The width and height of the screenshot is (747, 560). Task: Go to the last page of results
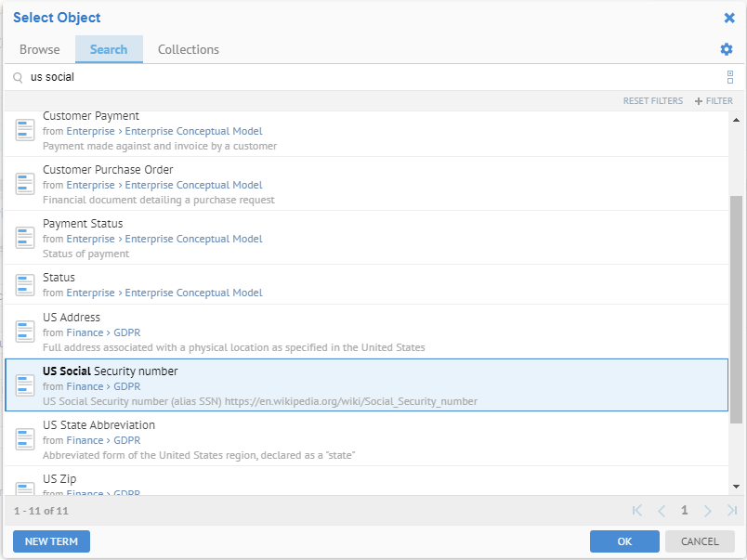tap(732, 511)
